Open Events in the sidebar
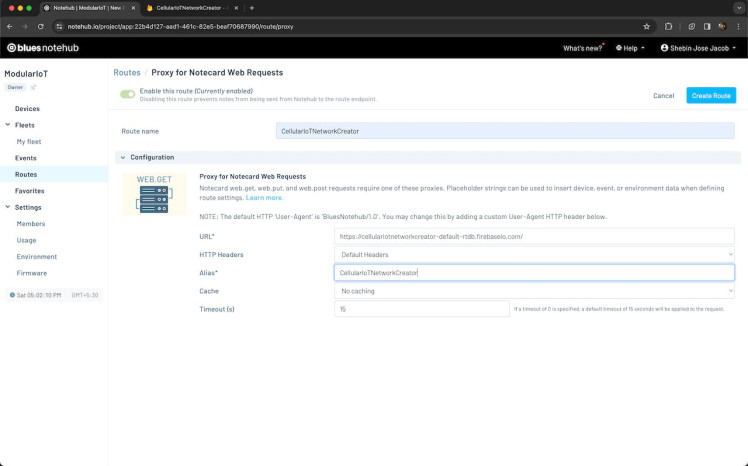The width and height of the screenshot is (748, 466). [26, 158]
